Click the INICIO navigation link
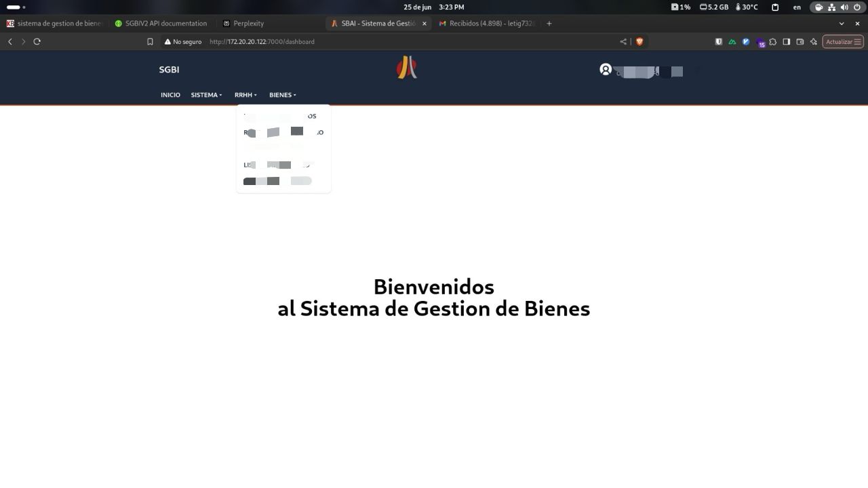 click(x=170, y=95)
